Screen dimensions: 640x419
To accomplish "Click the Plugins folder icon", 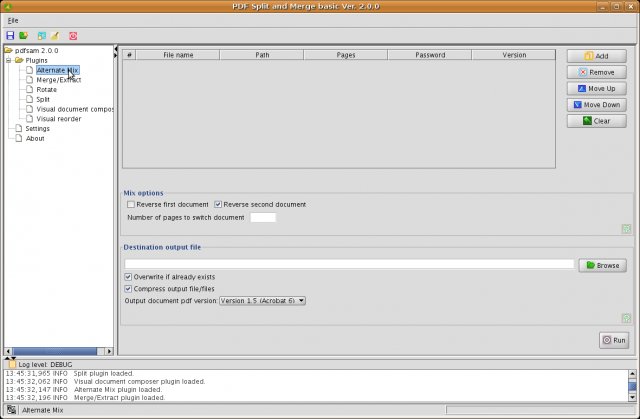I will click(x=19, y=60).
